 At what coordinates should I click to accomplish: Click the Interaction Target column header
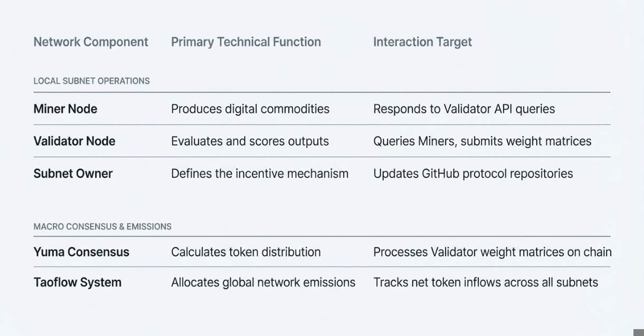pos(422,42)
